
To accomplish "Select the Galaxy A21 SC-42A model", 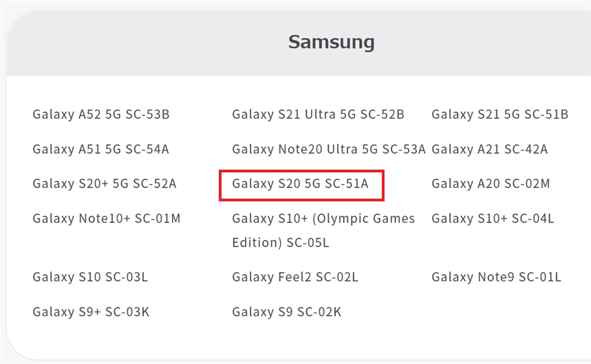I will [489, 149].
